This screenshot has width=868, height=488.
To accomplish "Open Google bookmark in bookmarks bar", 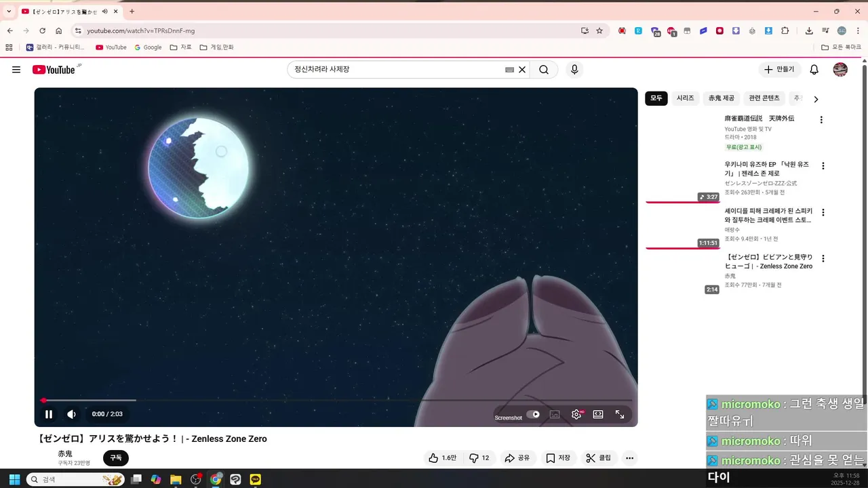I will pyautogui.click(x=148, y=47).
